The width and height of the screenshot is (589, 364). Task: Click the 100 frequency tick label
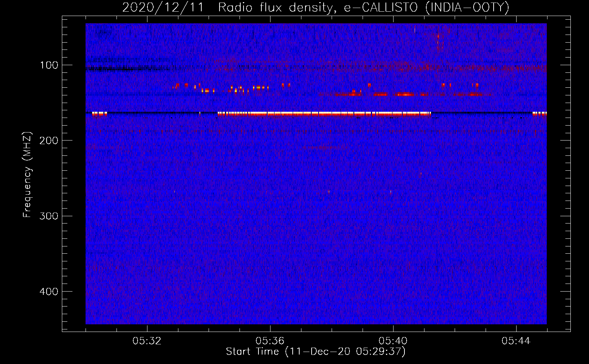click(x=49, y=66)
